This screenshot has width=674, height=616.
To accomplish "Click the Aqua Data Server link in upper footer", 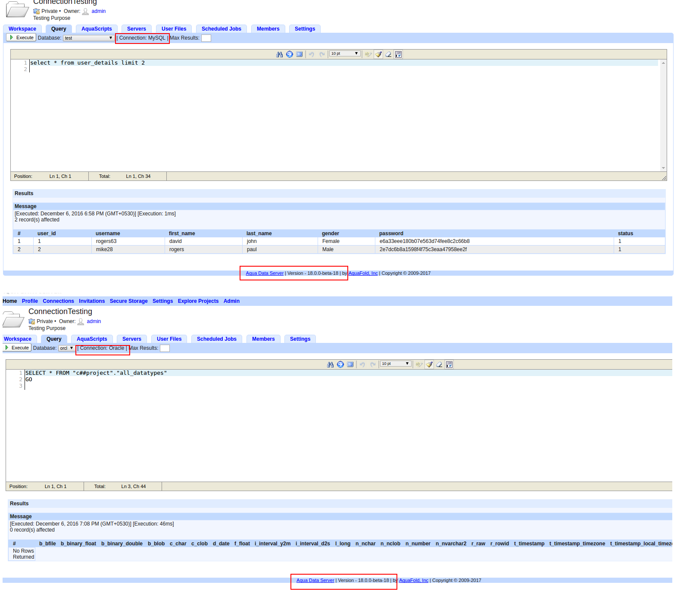I will pyautogui.click(x=265, y=273).
